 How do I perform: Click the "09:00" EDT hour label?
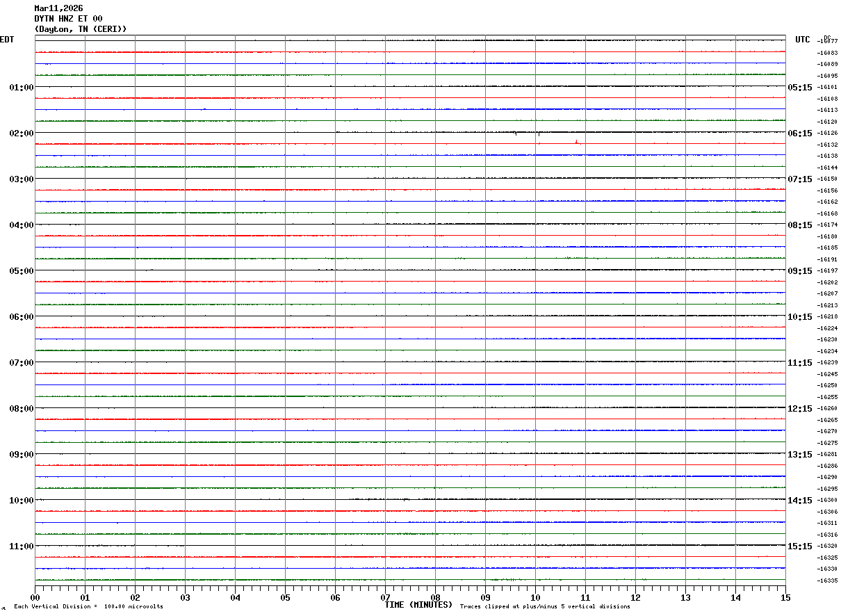tap(22, 455)
